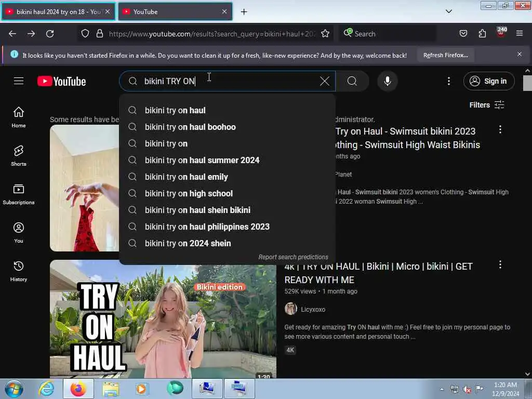
Task: Open the Windows Start menu
Action: point(14,389)
